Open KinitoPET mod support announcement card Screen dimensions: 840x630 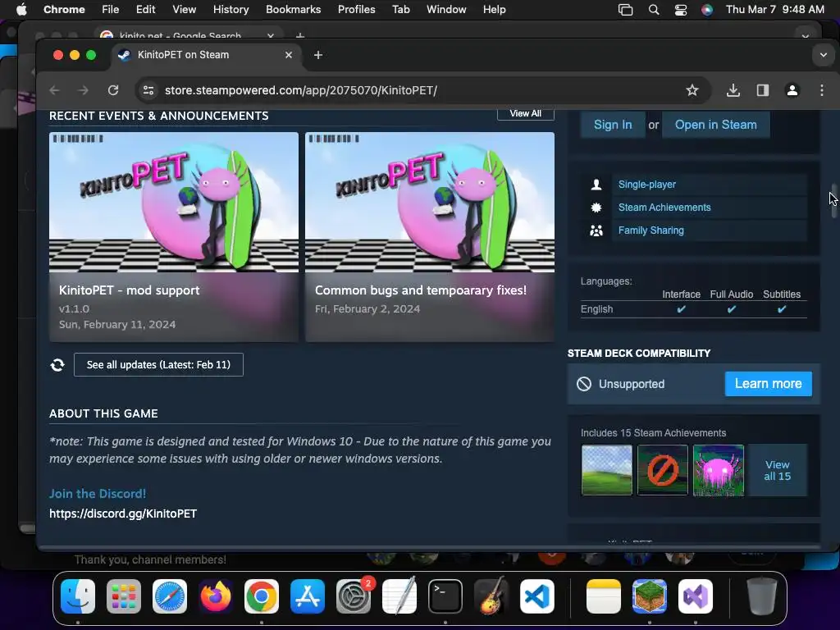pyautogui.click(x=174, y=237)
